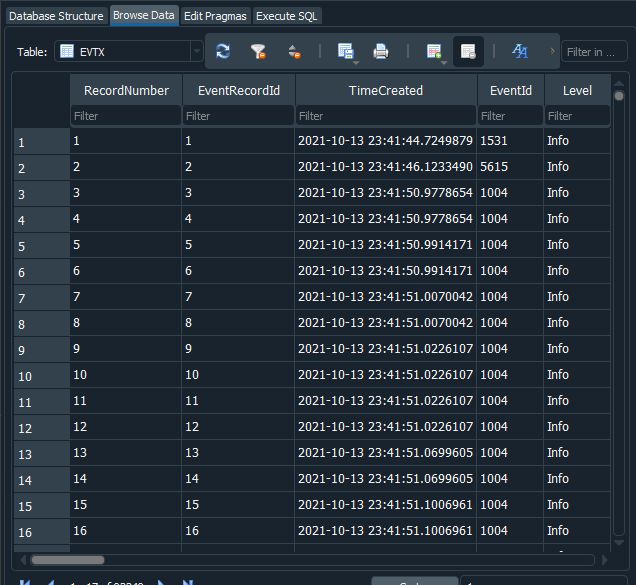Select row header 16
The image size is (636, 585).
point(42,531)
